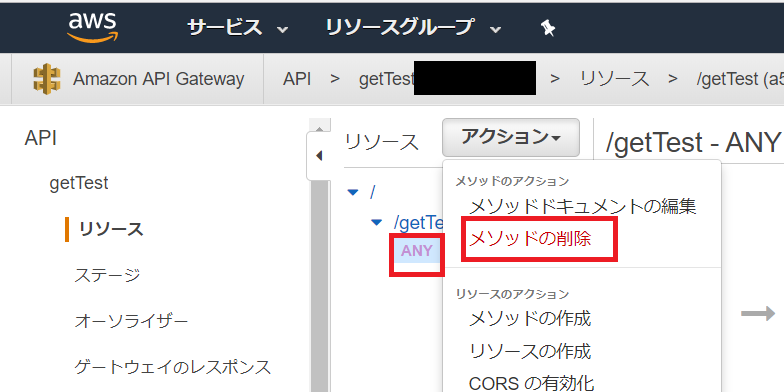Open ゲートウェイのレスポンス in left sidebar
This screenshot has height=392, width=784.
172,368
